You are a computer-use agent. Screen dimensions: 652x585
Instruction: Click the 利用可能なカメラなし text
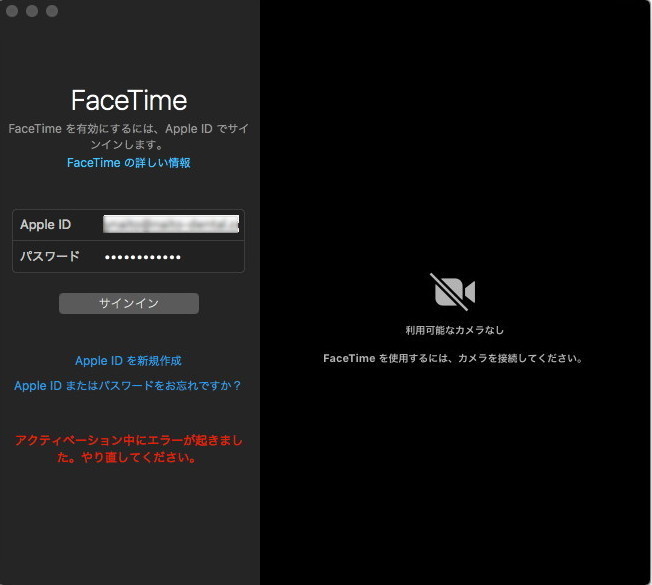454,330
